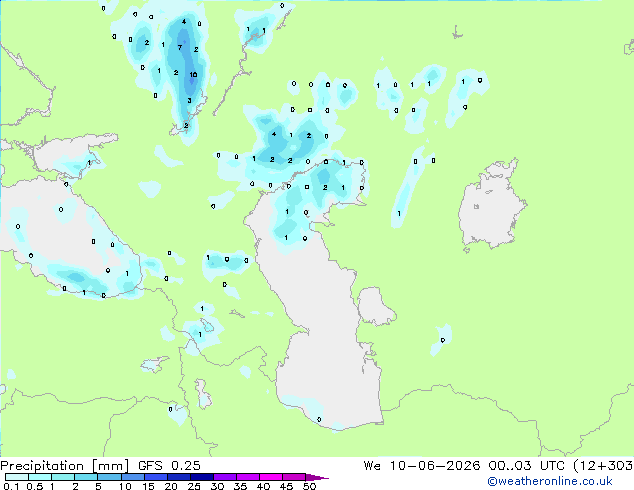Select the legend swatch between 2 and 5

pyautogui.click(x=86, y=477)
